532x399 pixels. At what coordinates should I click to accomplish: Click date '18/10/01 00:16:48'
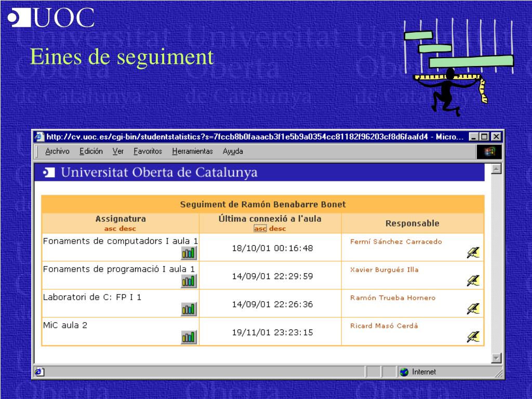coord(272,248)
